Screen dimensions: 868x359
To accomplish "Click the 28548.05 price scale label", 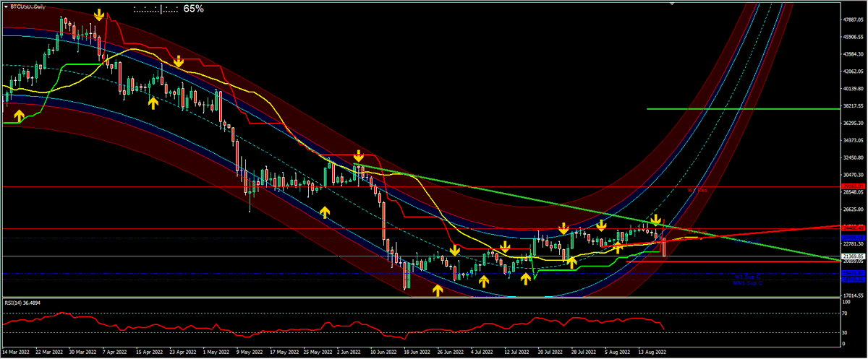I will (x=854, y=193).
